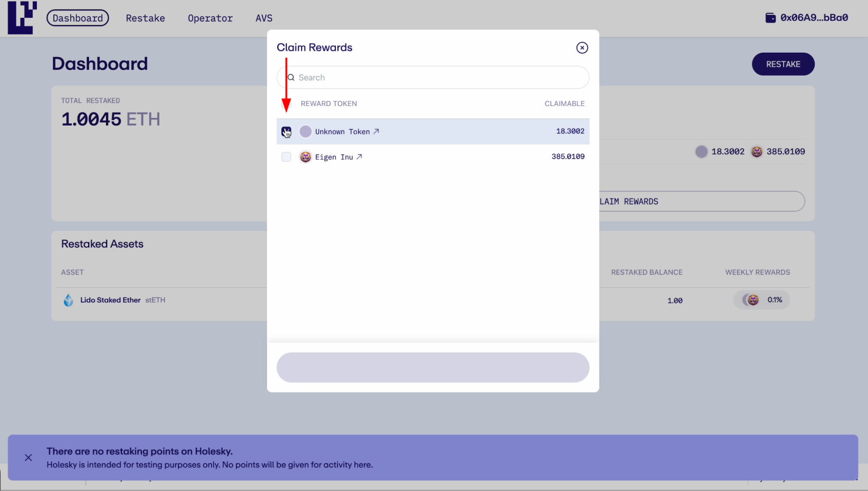
Task: Click the Lido Staked Ether stETH icon
Action: click(69, 299)
